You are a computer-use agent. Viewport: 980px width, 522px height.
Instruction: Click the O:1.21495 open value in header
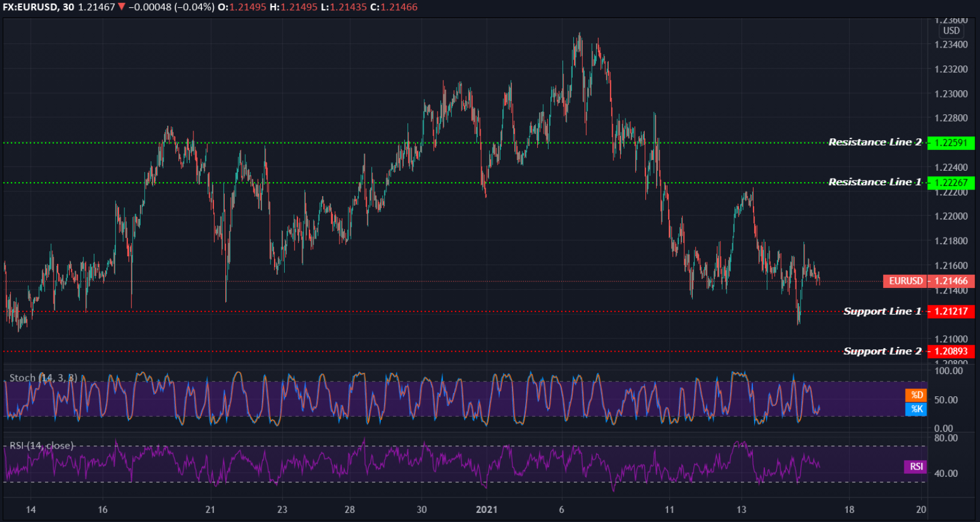pyautogui.click(x=242, y=7)
